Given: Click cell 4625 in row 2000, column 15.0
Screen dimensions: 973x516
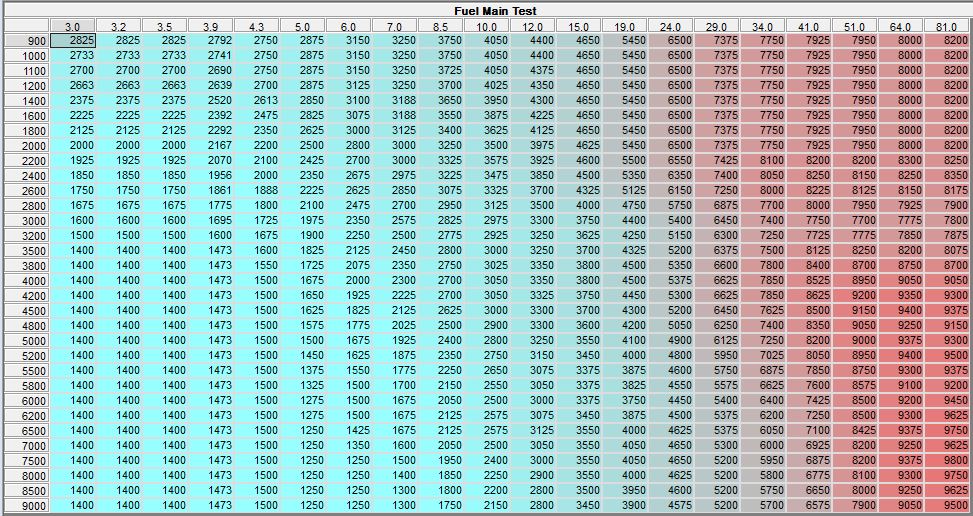Looking at the screenshot, I should click(578, 145).
